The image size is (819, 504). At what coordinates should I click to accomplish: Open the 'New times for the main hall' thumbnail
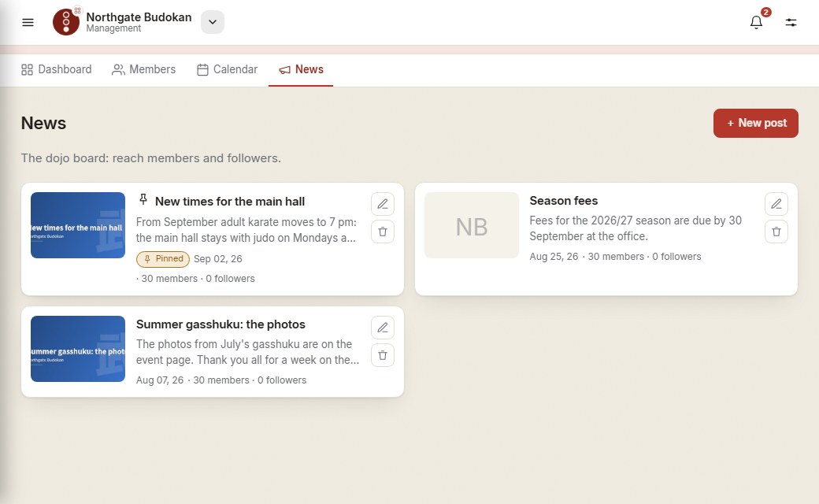click(78, 225)
